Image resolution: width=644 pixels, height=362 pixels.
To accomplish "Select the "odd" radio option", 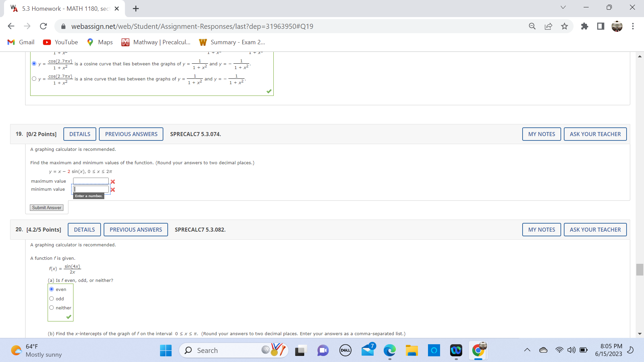I will (52, 299).
